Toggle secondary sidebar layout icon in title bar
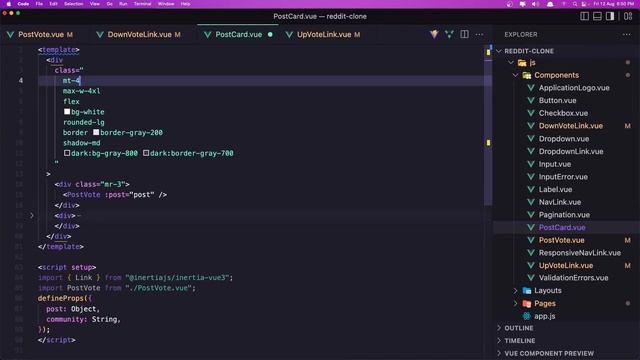The width and height of the screenshot is (640, 360). coord(610,16)
